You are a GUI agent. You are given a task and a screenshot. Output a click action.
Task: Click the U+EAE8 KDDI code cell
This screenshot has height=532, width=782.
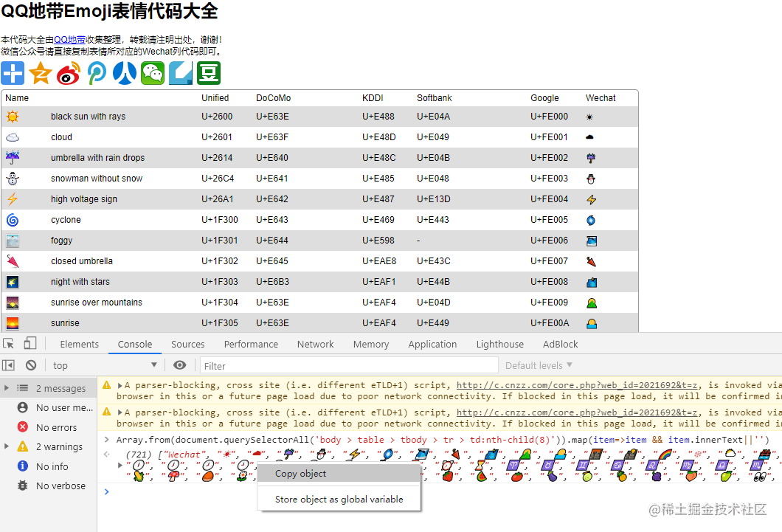(379, 261)
